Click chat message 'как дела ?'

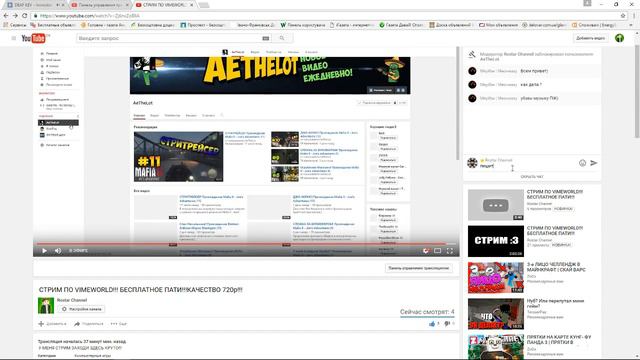pos(531,84)
